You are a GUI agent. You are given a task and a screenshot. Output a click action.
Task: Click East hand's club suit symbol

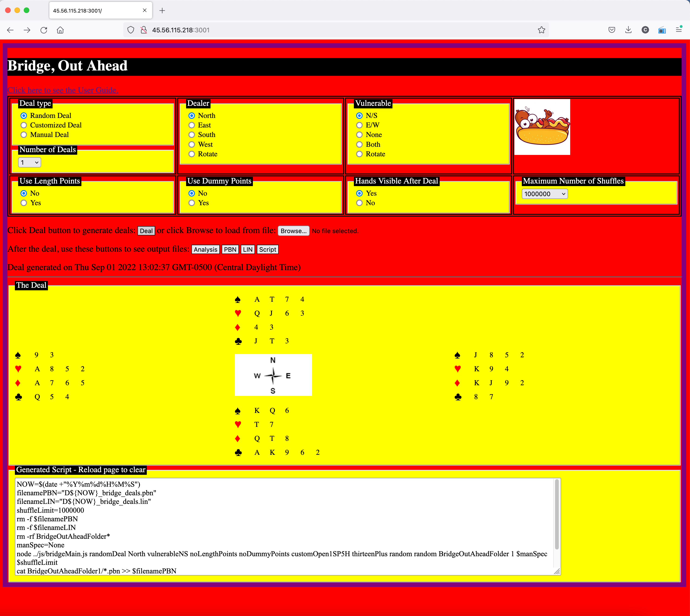click(x=458, y=397)
